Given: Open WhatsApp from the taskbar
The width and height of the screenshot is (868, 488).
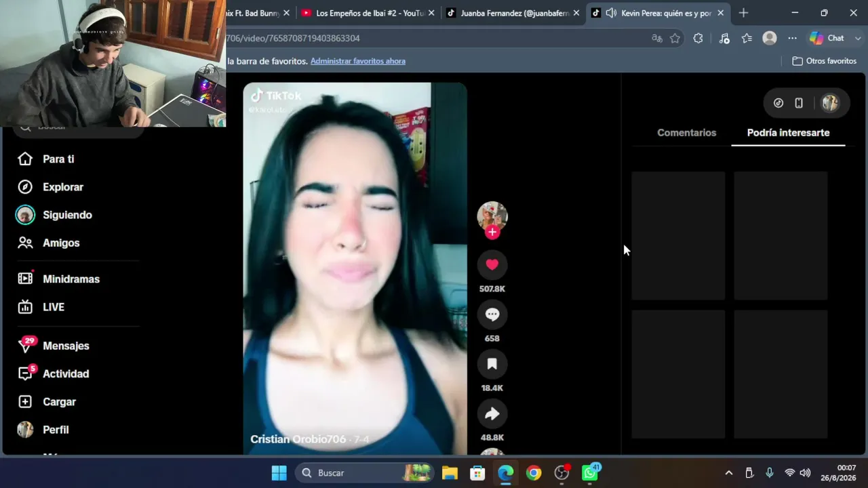Looking at the screenshot, I should pos(590,473).
